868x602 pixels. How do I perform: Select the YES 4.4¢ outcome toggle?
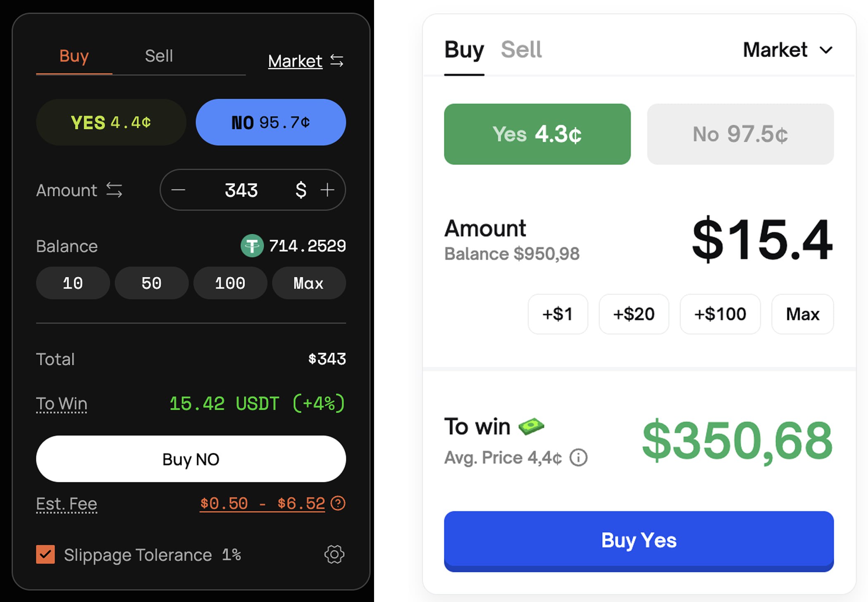[x=111, y=122]
